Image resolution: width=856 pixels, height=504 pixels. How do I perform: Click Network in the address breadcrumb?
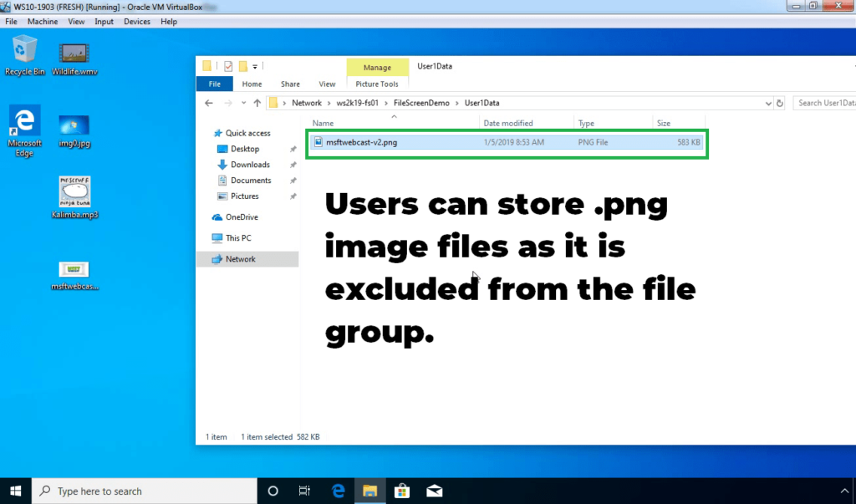(x=307, y=103)
